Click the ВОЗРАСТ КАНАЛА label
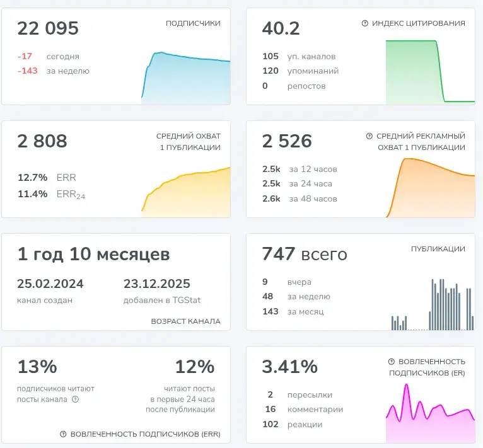This screenshot has width=483, height=448. coord(186,321)
